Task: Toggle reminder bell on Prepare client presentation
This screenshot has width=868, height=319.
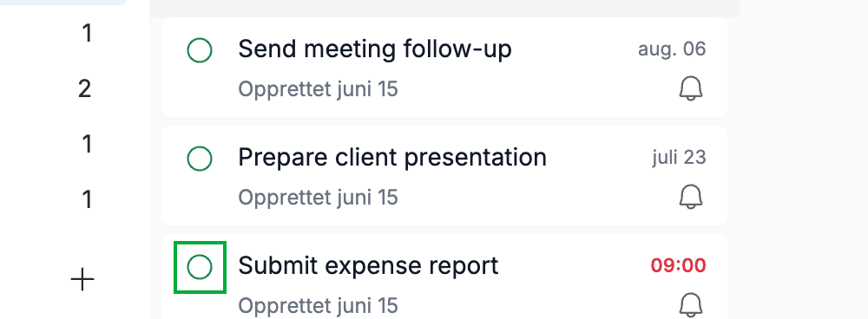Action: 691,198
